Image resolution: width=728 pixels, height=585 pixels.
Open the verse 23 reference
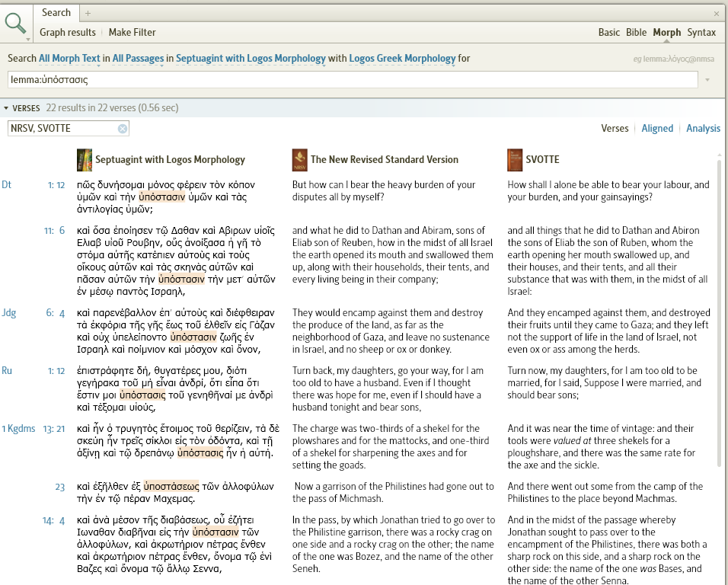coord(60,487)
